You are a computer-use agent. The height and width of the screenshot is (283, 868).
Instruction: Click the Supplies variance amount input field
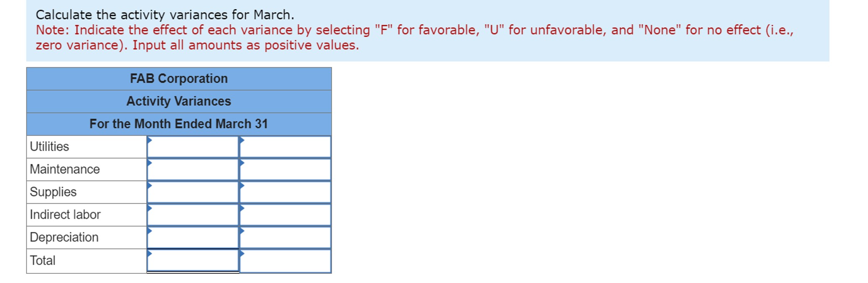(x=193, y=192)
